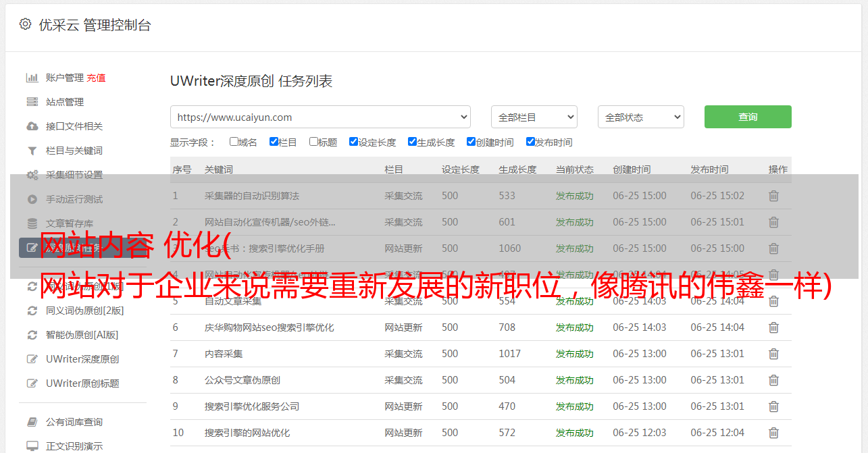This screenshot has width=868, height=453.
Task: Delete row 7 内容采集 task
Action: 773,354
